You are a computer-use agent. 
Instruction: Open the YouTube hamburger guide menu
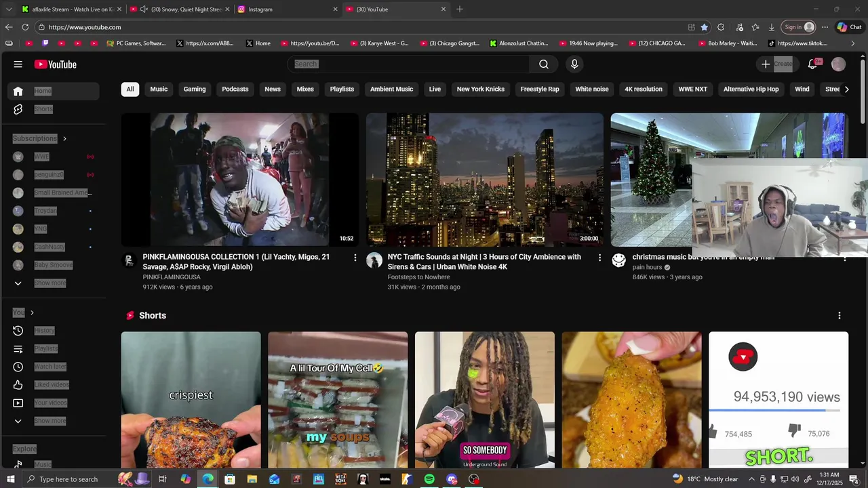[x=18, y=64]
